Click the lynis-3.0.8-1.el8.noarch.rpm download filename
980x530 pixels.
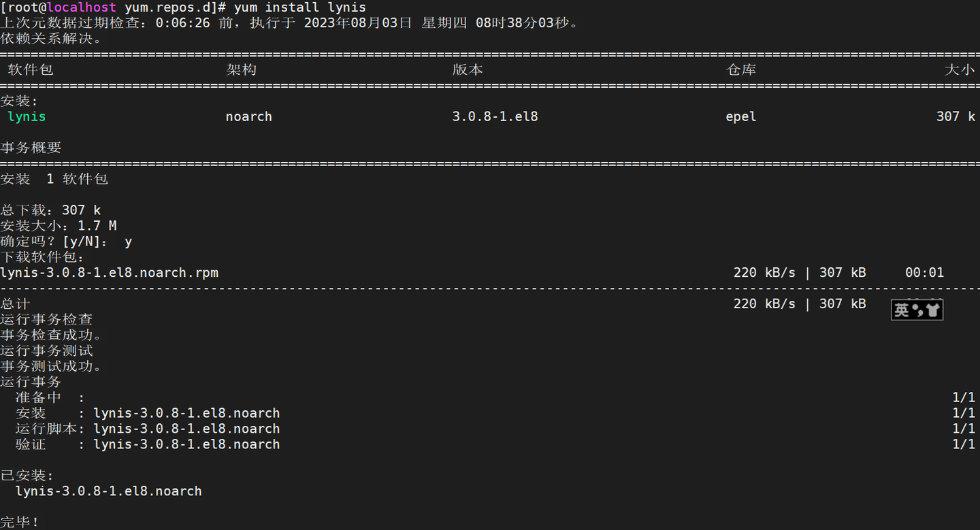click(110, 273)
